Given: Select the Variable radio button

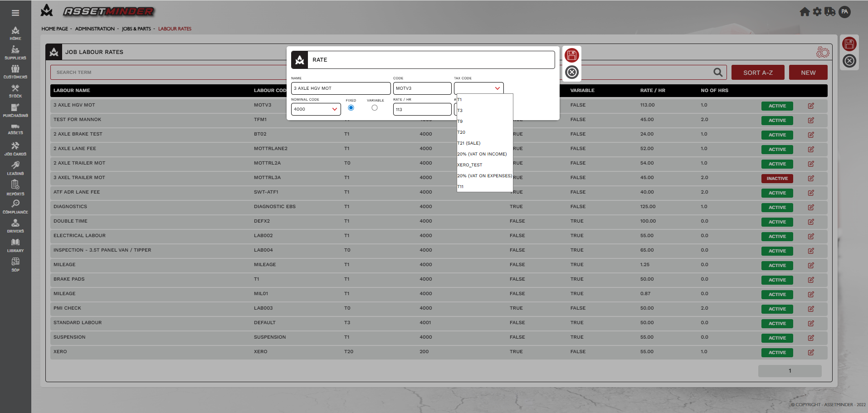Looking at the screenshot, I should [375, 108].
